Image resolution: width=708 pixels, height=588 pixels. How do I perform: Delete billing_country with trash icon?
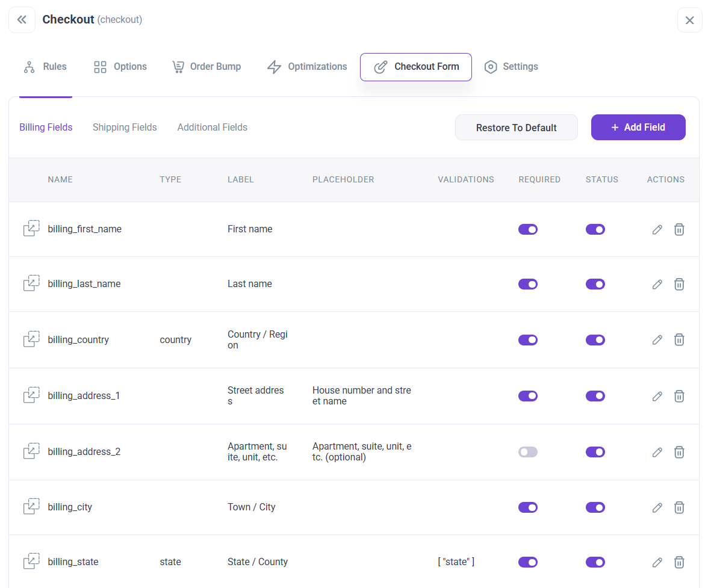click(679, 340)
